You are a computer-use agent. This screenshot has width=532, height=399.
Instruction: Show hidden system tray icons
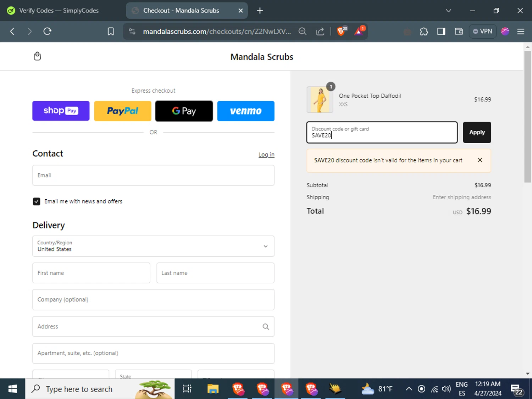pyautogui.click(x=409, y=389)
